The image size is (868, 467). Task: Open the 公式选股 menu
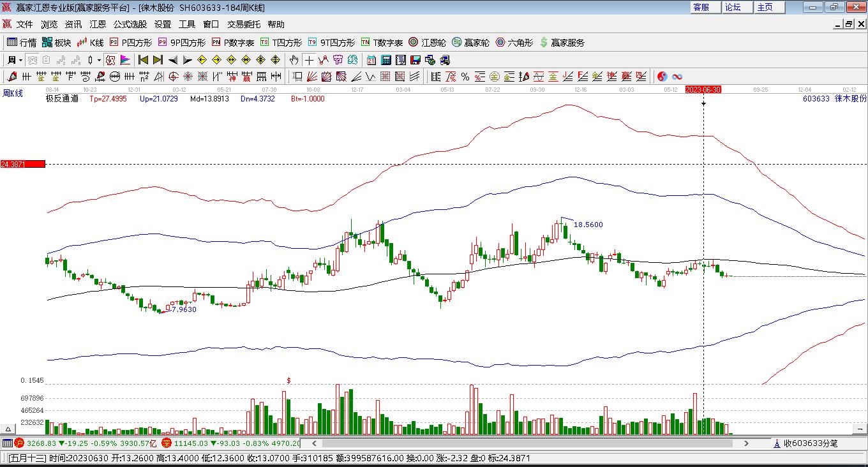pyautogui.click(x=130, y=24)
